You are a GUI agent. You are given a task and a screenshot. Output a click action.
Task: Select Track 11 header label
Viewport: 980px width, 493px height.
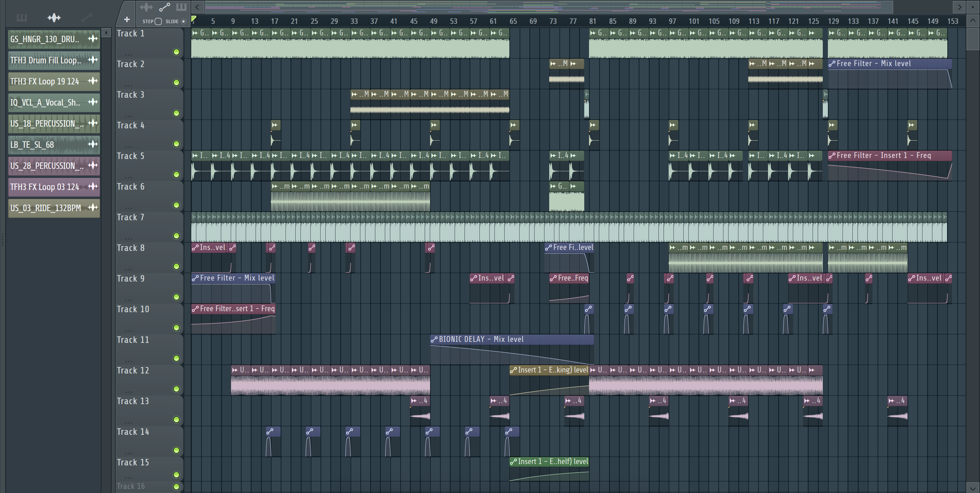[x=133, y=339]
